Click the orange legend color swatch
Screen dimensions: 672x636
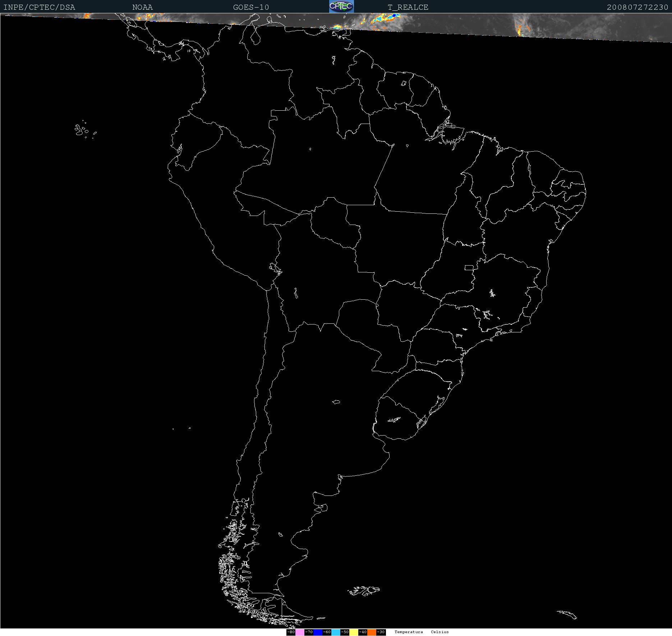pos(372,632)
